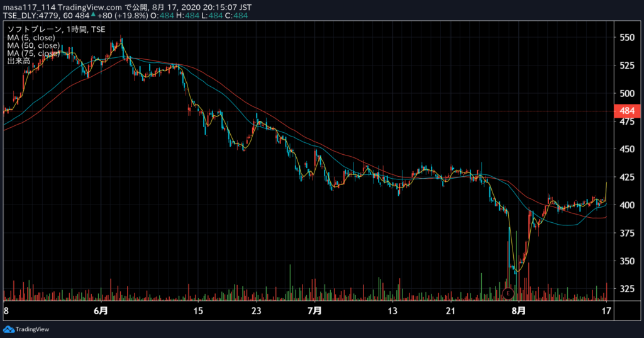
Task: Click the 7月 date label on time axis
Action: tap(314, 311)
